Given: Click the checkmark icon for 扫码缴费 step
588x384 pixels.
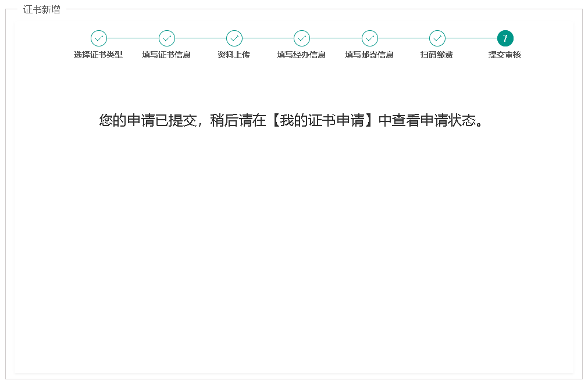Looking at the screenshot, I should 437,38.
